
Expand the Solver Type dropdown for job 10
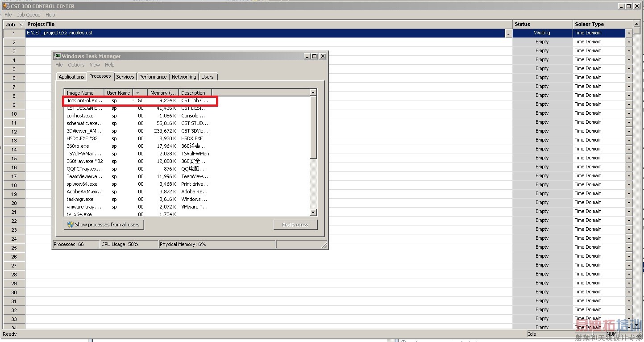pyautogui.click(x=629, y=113)
